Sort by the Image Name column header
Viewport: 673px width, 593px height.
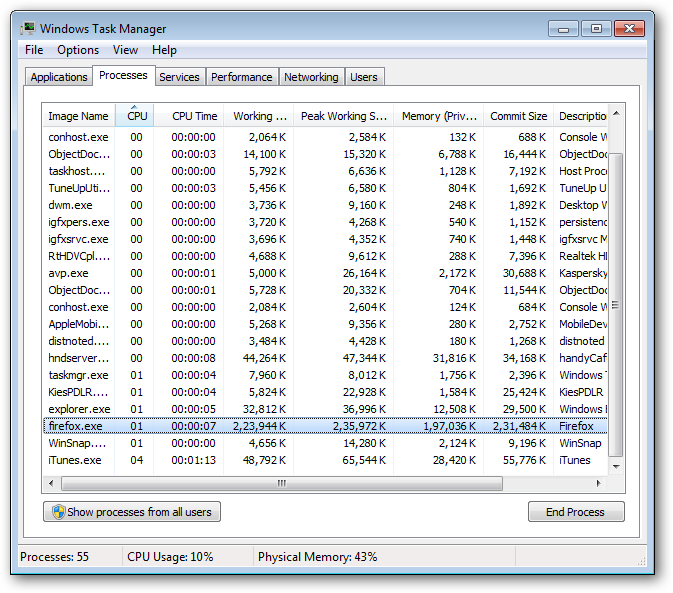point(79,116)
